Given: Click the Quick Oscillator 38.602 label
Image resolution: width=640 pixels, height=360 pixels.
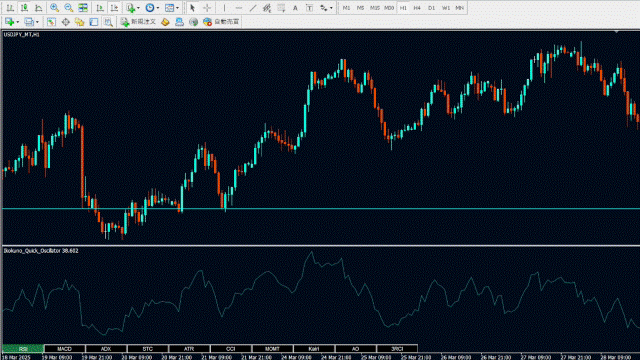Looking at the screenshot, I should point(41,251).
